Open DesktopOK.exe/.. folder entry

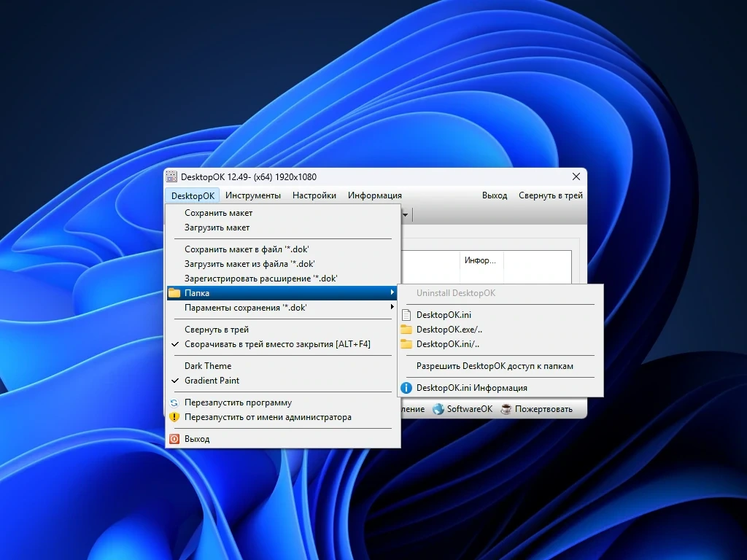pyautogui.click(x=500, y=330)
